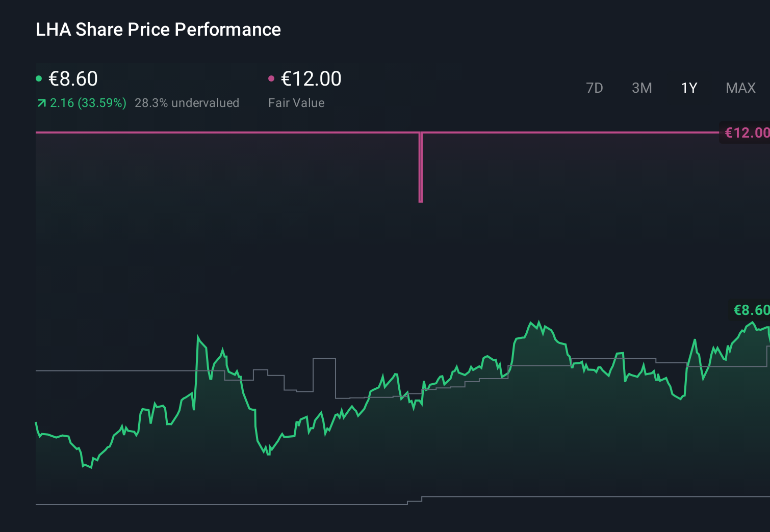Image resolution: width=770 pixels, height=532 pixels.
Task: Click the €12.00 Fair Value amount
Action: 311,79
